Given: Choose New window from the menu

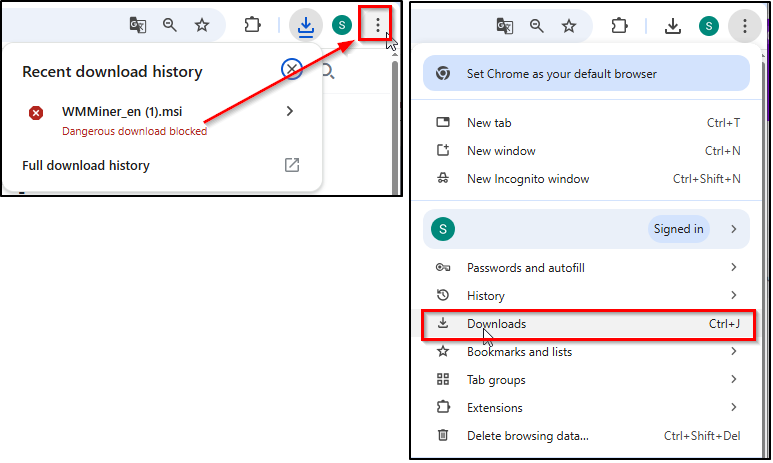Looking at the screenshot, I should tap(586, 150).
